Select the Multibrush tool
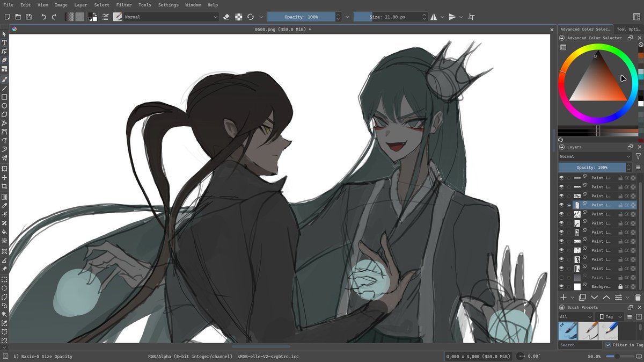644x362 pixels. tap(4, 158)
